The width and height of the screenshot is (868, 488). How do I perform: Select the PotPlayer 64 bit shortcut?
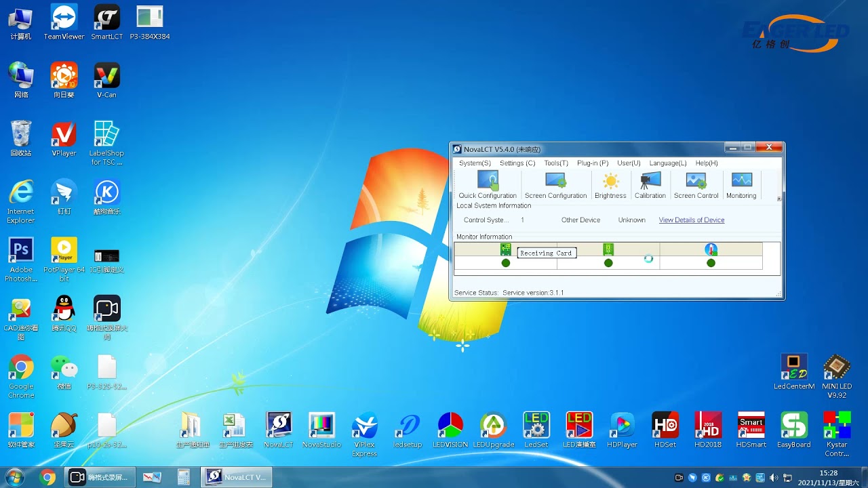(x=64, y=260)
